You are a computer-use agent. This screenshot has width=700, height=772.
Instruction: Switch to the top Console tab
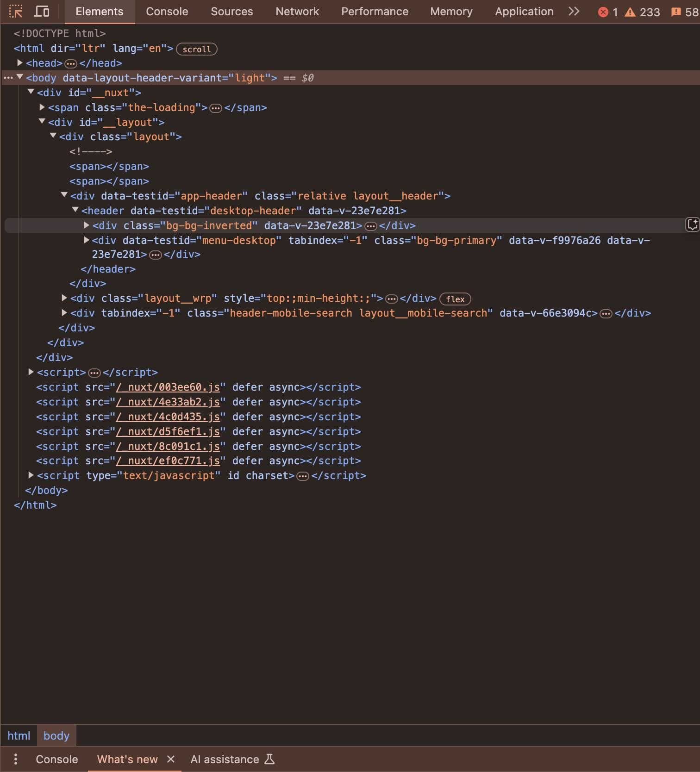(167, 12)
